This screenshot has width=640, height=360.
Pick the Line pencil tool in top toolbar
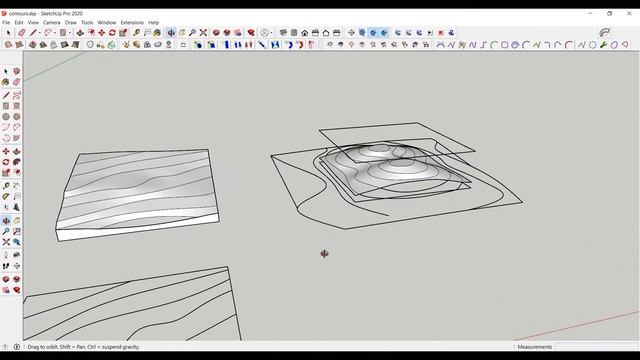pyautogui.click(x=33, y=33)
